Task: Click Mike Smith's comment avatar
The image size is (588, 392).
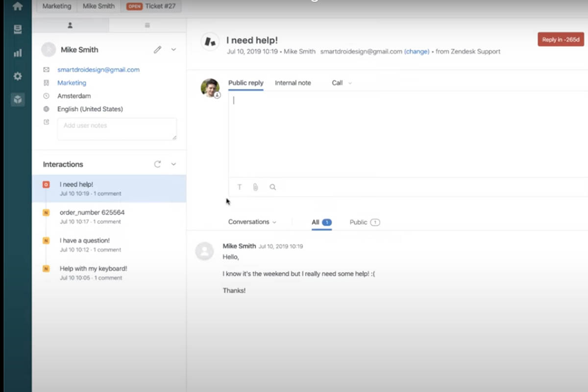Action: point(204,251)
